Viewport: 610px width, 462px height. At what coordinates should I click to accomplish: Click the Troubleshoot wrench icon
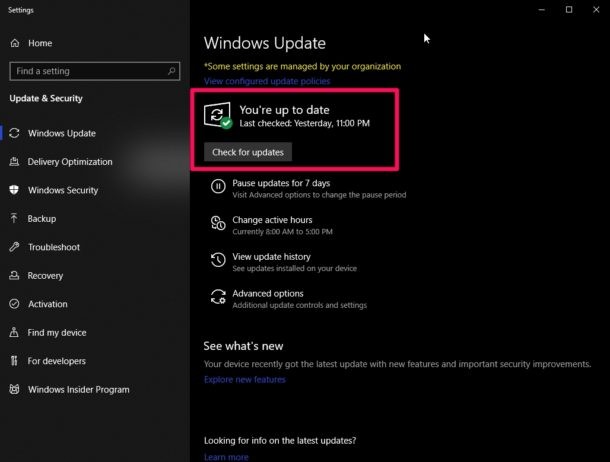[14, 247]
